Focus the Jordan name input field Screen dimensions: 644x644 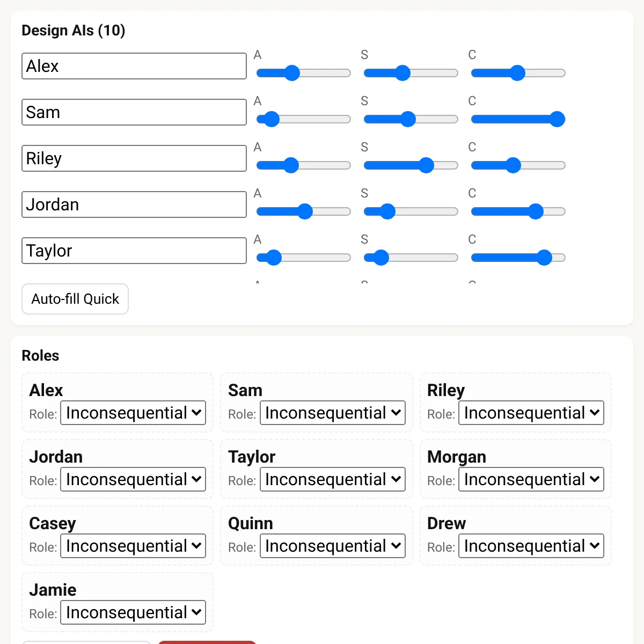tap(134, 204)
